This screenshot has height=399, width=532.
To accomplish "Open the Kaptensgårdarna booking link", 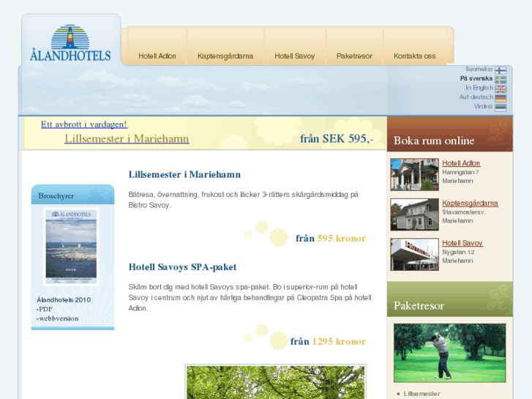I will pos(471,203).
